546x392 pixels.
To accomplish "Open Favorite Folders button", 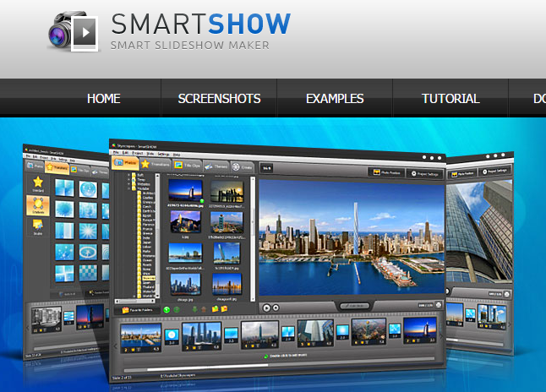I will point(137,310).
